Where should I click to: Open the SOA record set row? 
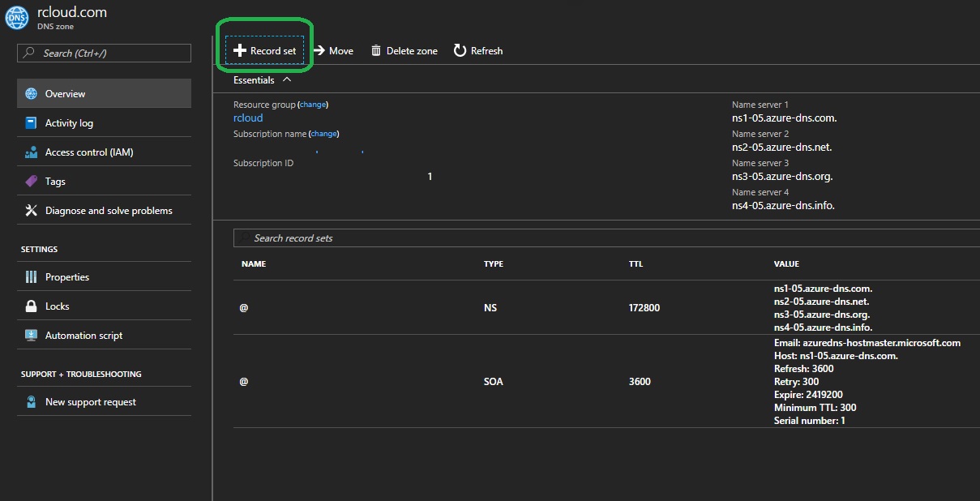click(493, 381)
